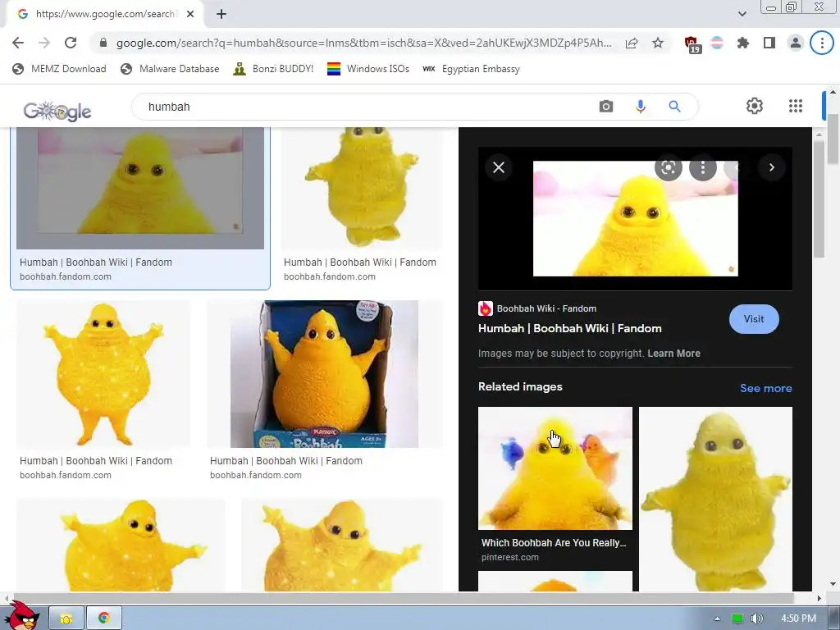Open boxed Boohbah toy result
This screenshot has height=630, width=840.
[325, 374]
